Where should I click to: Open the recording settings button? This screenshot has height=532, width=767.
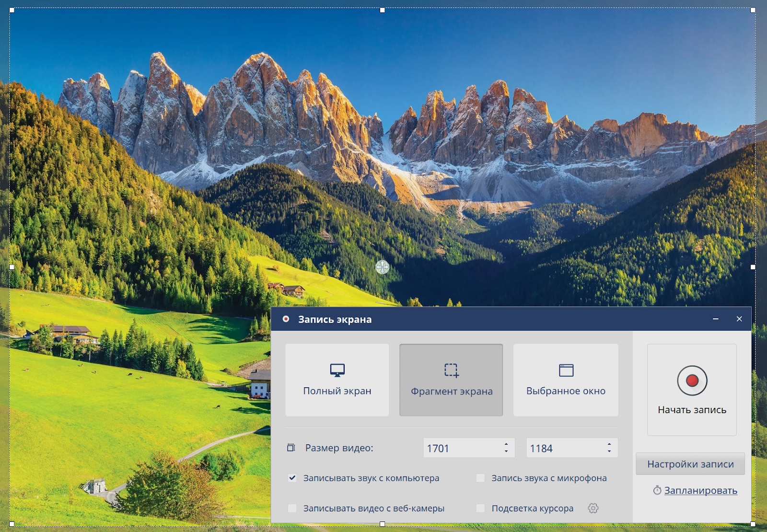[x=690, y=464]
